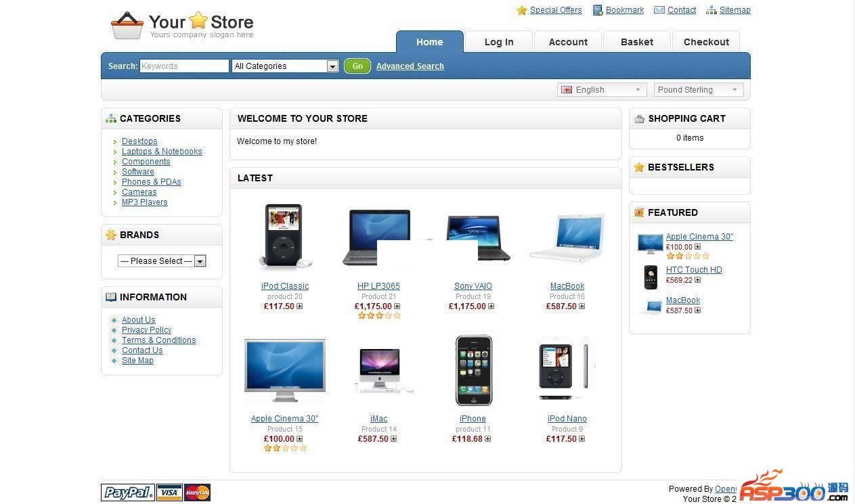
Task: Click plus icon next to iPhone price
Action: [487, 439]
